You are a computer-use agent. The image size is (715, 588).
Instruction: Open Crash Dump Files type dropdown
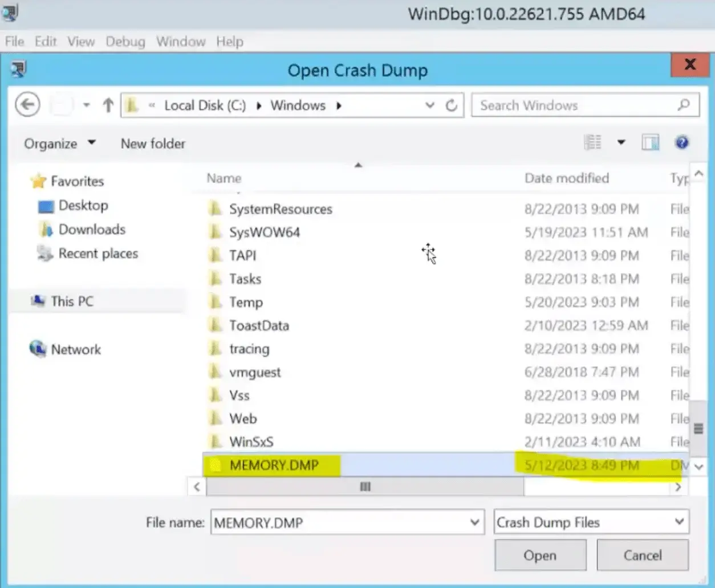point(591,522)
